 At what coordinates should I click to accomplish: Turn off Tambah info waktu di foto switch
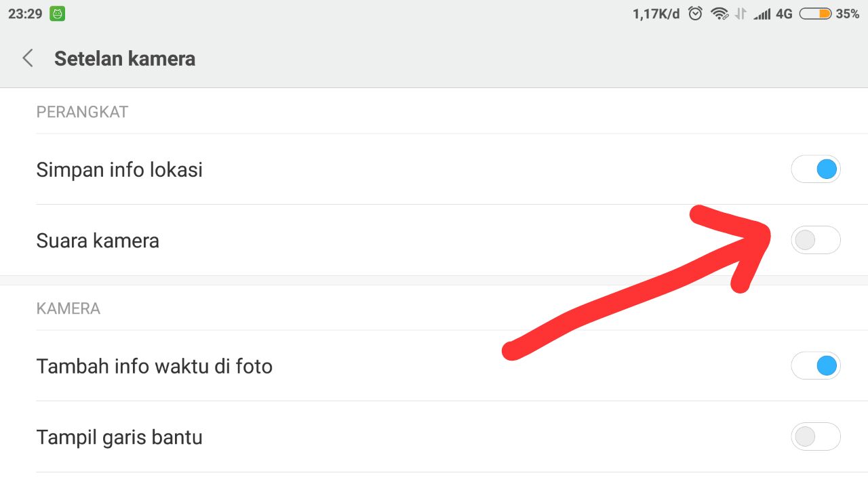tap(816, 366)
